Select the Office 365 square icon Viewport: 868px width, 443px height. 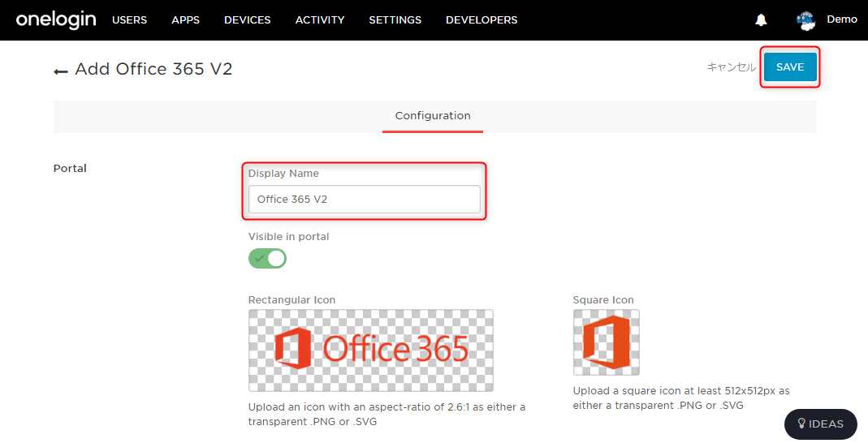607,342
